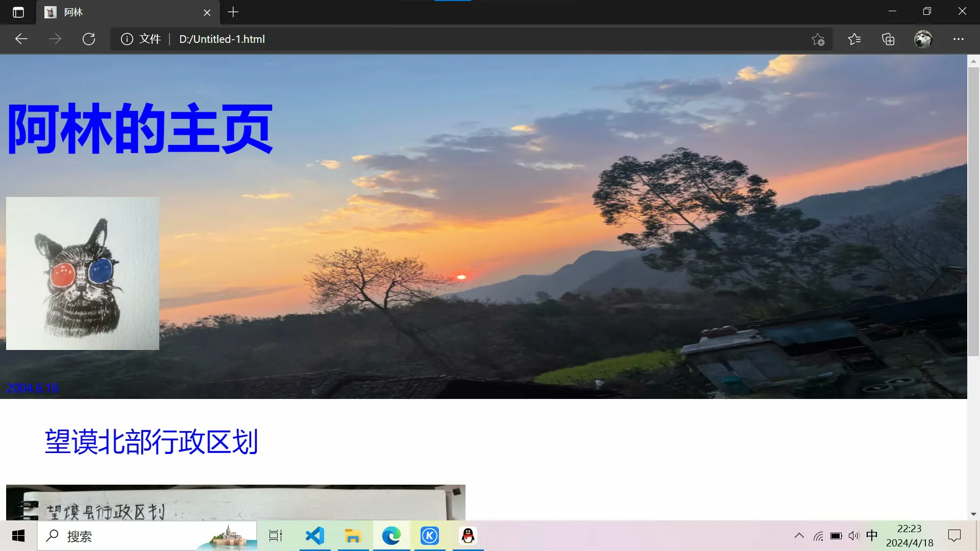Open the favorites list
The width and height of the screenshot is (980, 551).
coord(854,39)
